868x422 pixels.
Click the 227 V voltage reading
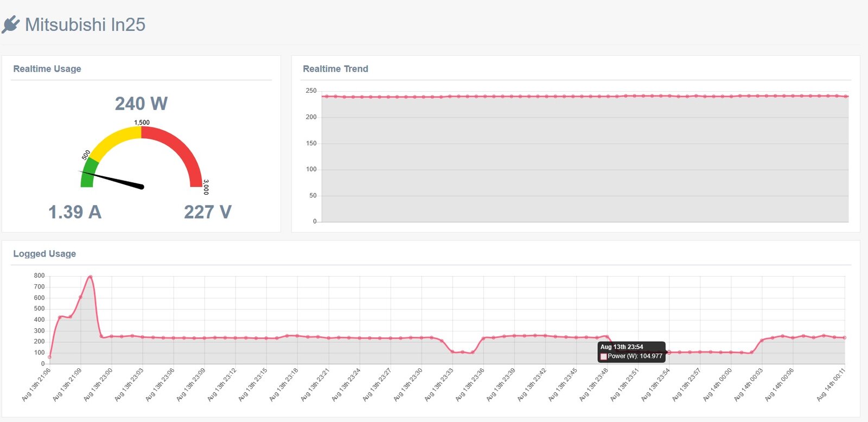tap(208, 212)
